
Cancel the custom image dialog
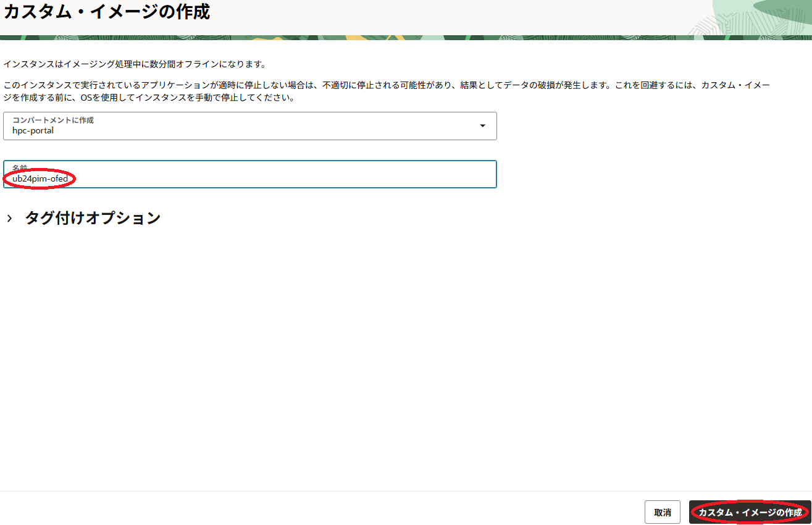click(661, 512)
